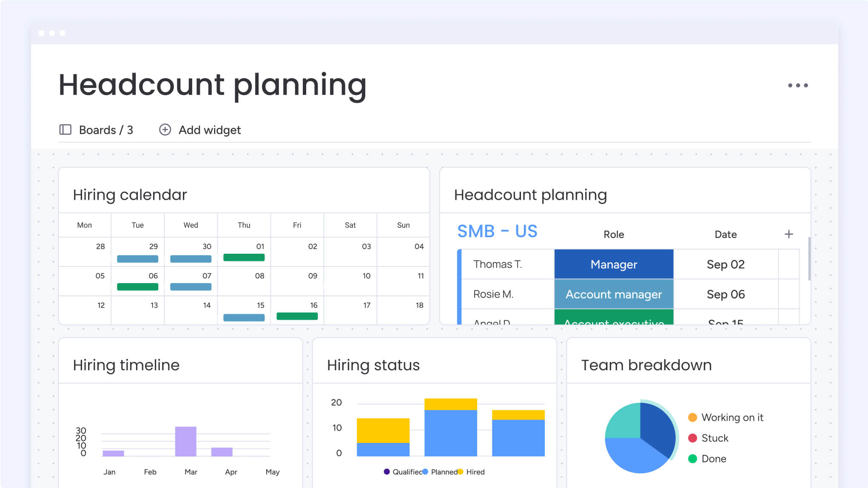The height and width of the screenshot is (488, 868).
Task: Click the three-dot menu icon top right
Action: point(798,85)
